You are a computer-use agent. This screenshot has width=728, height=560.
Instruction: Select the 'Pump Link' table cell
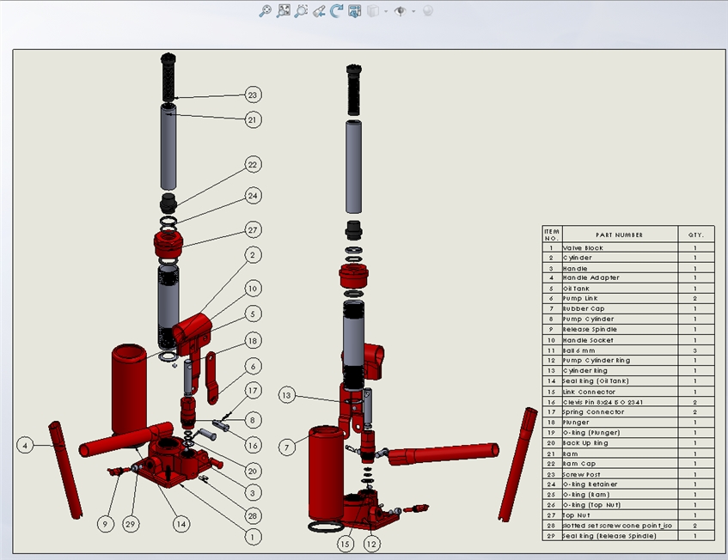(x=620, y=298)
